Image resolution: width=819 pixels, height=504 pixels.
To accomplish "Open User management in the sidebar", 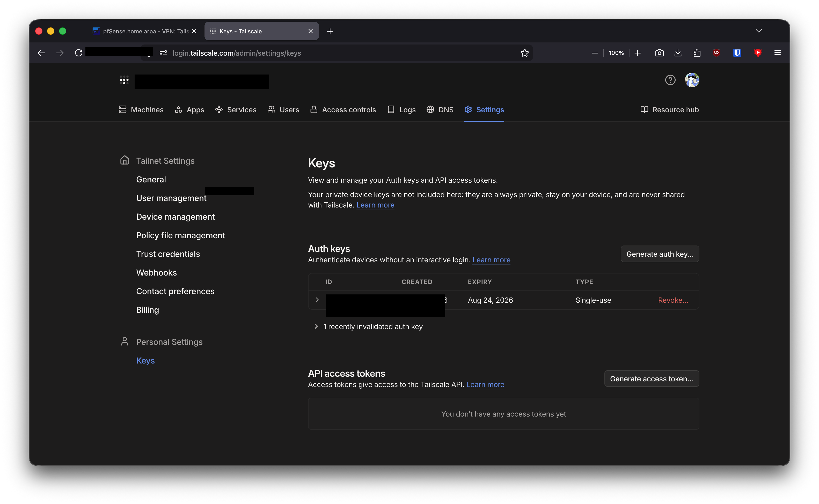I will tap(171, 198).
